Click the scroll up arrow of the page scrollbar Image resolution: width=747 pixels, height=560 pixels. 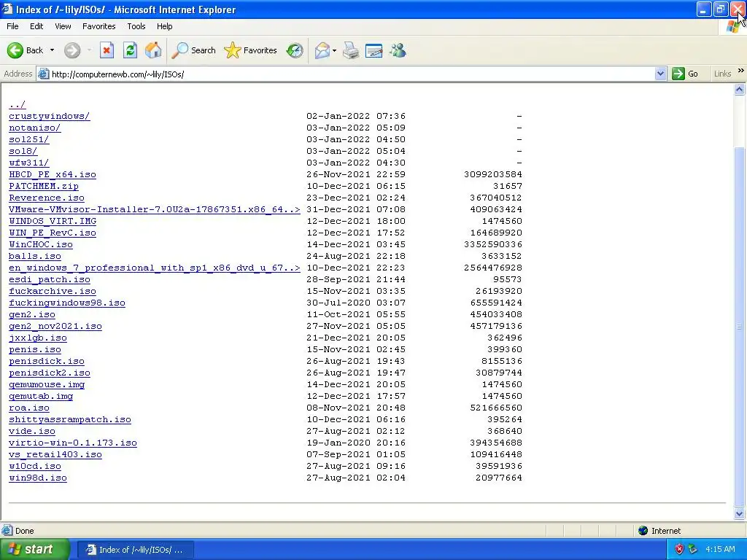(x=740, y=89)
